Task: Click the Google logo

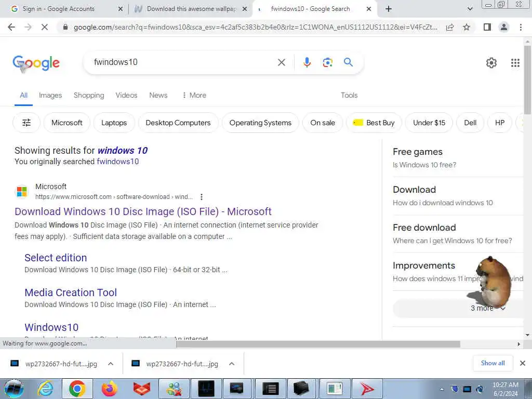Action: click(36, 63)
